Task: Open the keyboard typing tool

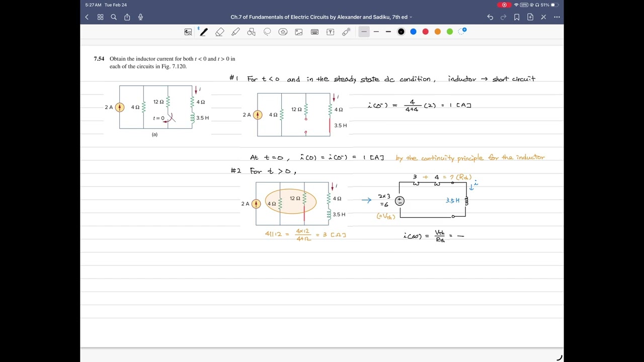Action: coord(315,32)
